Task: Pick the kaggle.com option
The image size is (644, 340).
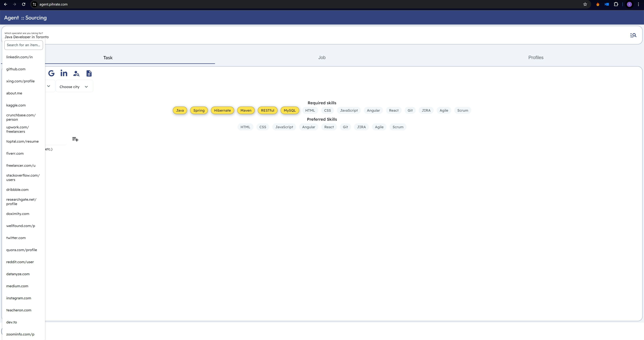Action: (x=16, y=105)
